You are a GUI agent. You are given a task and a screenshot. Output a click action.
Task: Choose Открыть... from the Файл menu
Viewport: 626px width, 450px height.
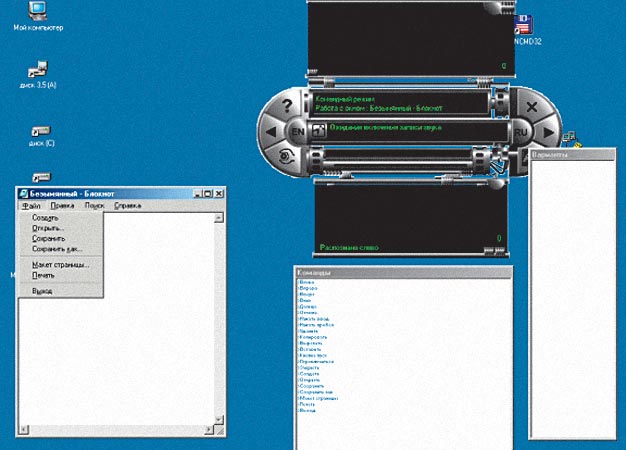point(48,228)
